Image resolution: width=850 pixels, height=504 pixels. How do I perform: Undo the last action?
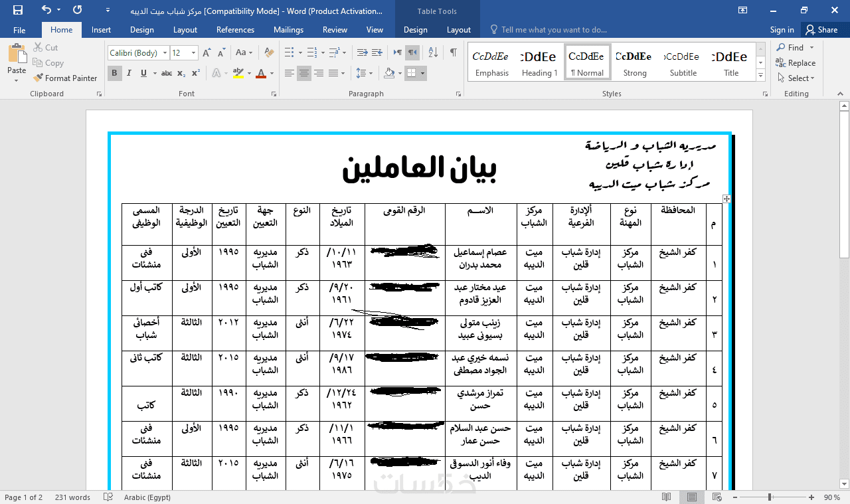point(46,10)
